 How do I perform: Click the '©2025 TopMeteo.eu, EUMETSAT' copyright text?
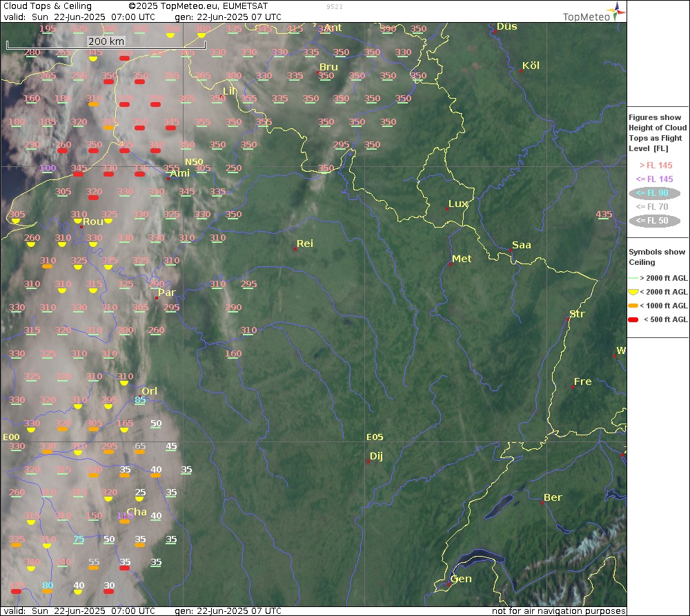pos(198,6)
